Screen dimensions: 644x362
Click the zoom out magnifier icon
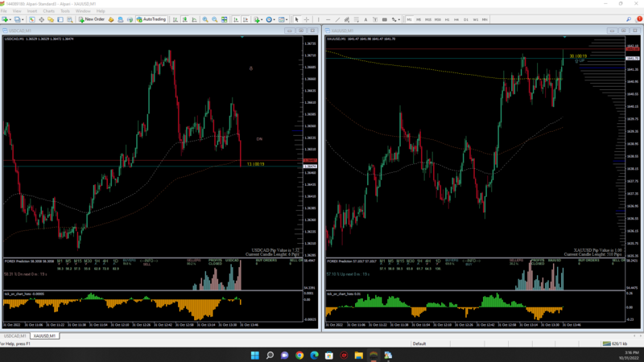[214, 19]
